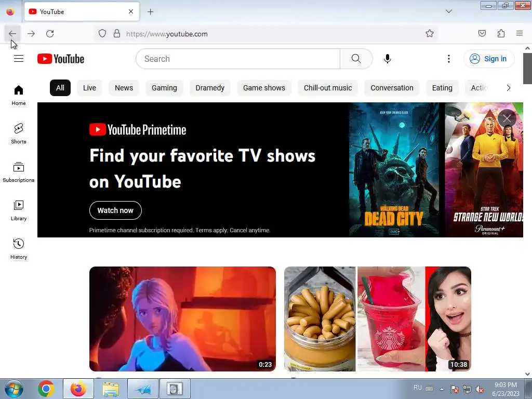532x399 pixels.
Task: Select the Gaming category chip
Action: click(164, 88)
